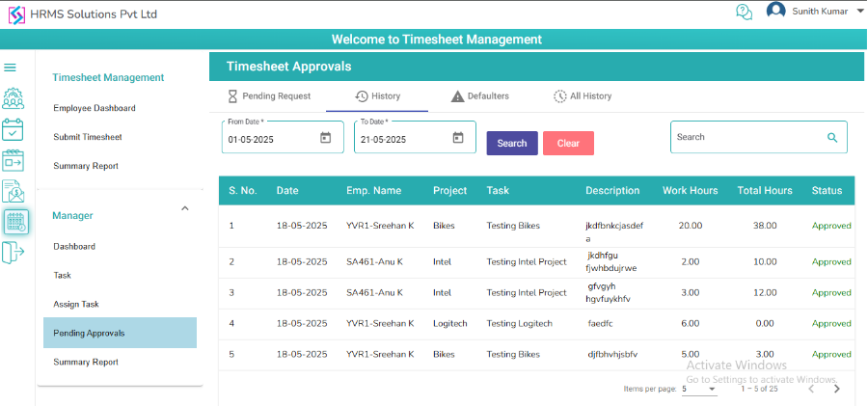Screen dimensions: 868x406
Task: Open the To Date calendar picker
Action: click(x=458, y=138)
